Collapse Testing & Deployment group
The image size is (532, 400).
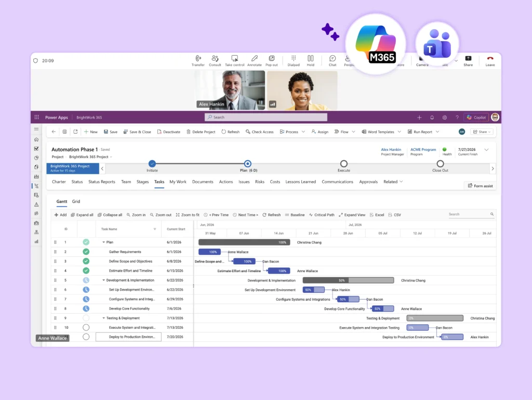coord(103,318)
